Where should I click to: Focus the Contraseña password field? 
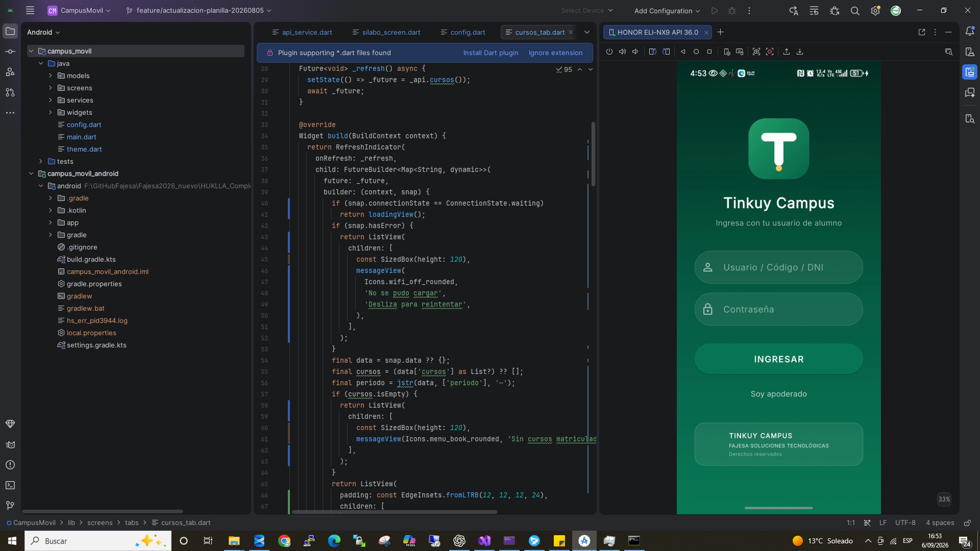click(x=778, y=309)
